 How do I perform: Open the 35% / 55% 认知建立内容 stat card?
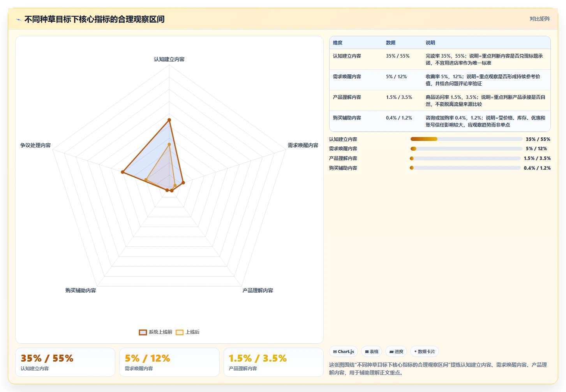(x=65, y=362)
